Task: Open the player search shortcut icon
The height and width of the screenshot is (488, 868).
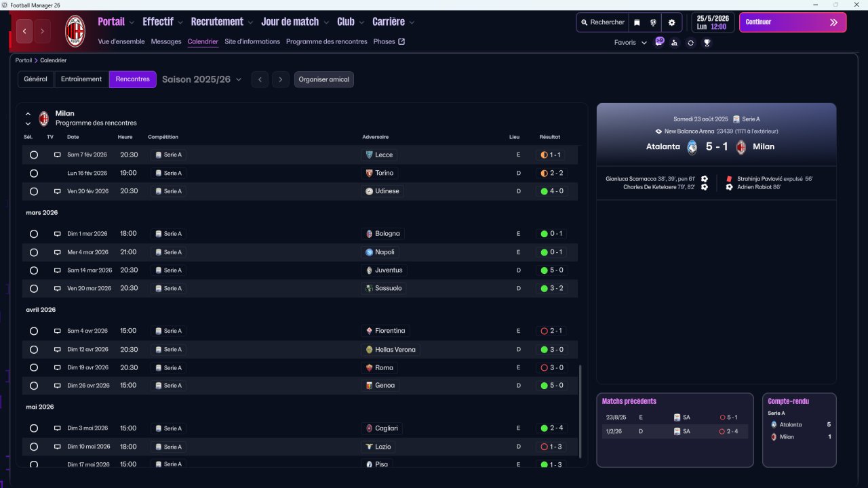Action: click(674, 43)
